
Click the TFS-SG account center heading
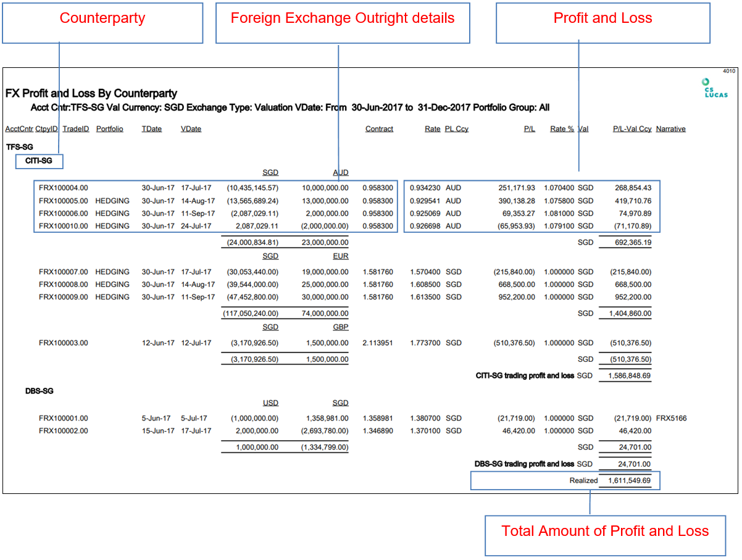[x=19, y=148]
